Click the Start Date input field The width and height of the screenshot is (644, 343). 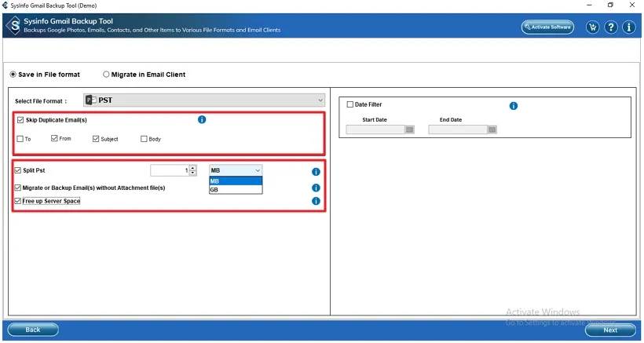pos(375,130)
